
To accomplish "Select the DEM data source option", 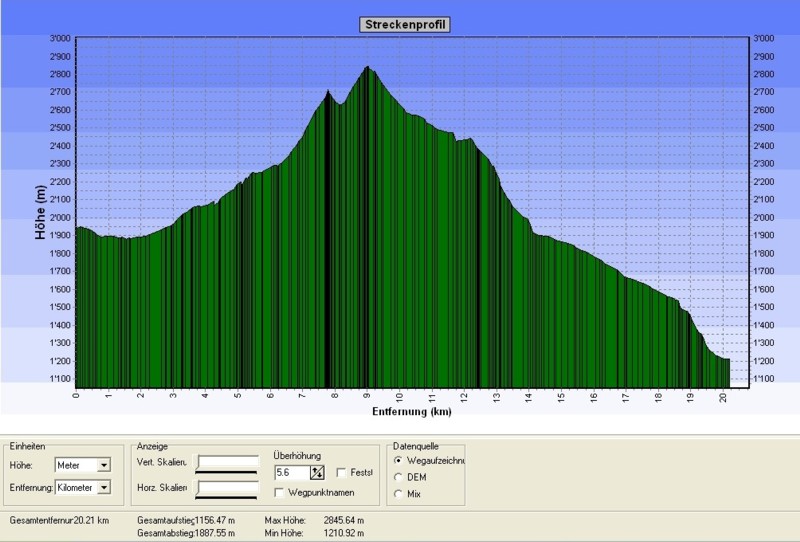I will pos(401,477).
